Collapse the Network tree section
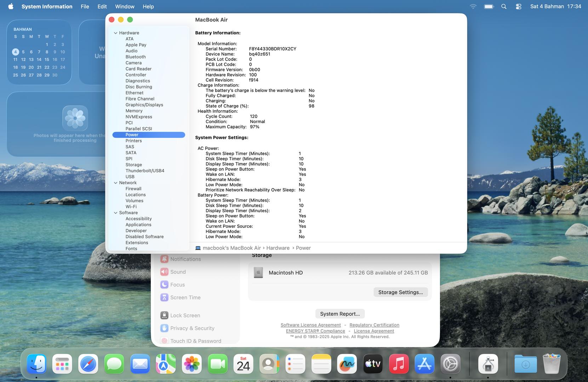 coord(115,183)
